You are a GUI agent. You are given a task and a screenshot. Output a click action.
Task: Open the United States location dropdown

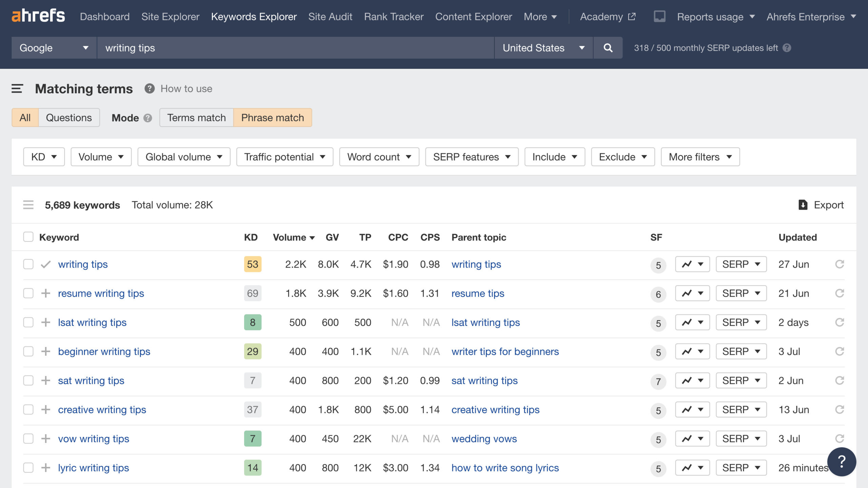click(x=543, y=48)
